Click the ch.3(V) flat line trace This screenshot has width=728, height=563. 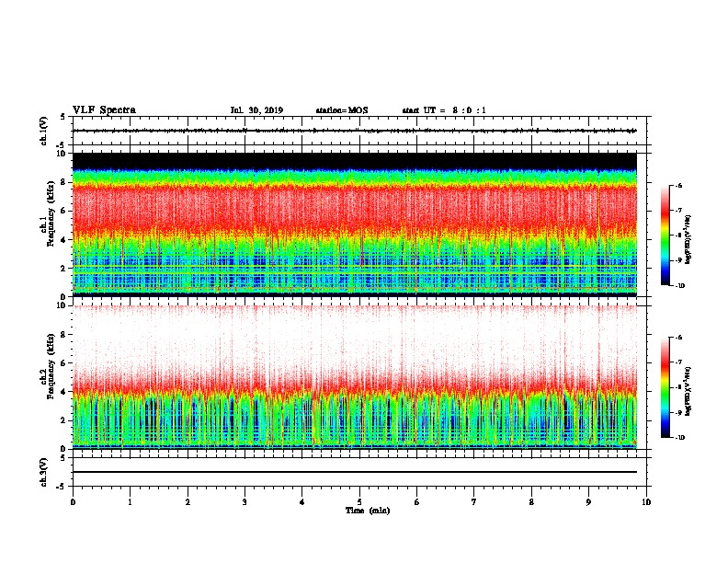[355, 472]
